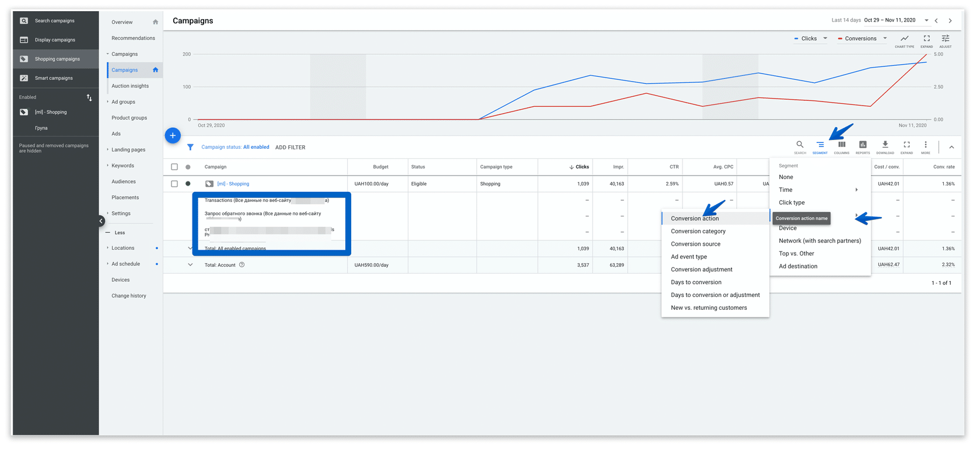Open the Reports icon in table toolbar
The width and height of the screenshot is (980, 451).
coord(862,145)
